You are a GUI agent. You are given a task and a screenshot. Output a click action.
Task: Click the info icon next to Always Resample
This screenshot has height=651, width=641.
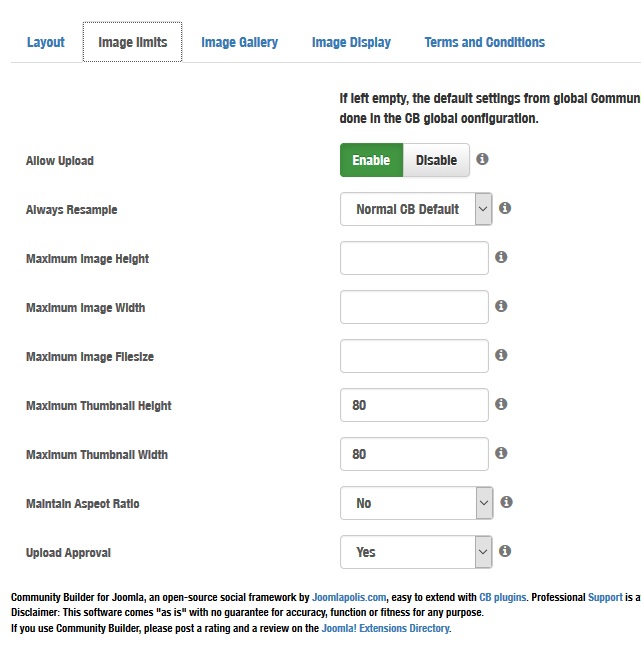click(x=505, y=208)
